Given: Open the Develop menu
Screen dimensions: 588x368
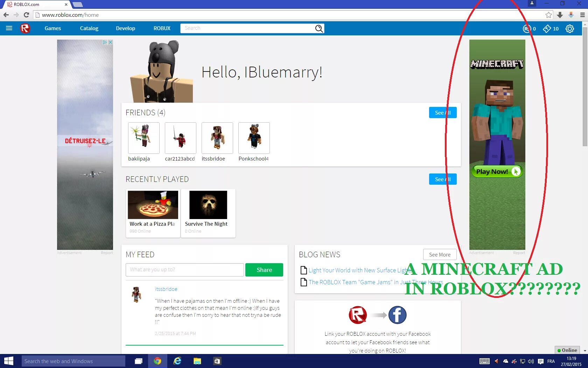Looking at the screenshot, I should click(126, 28).
